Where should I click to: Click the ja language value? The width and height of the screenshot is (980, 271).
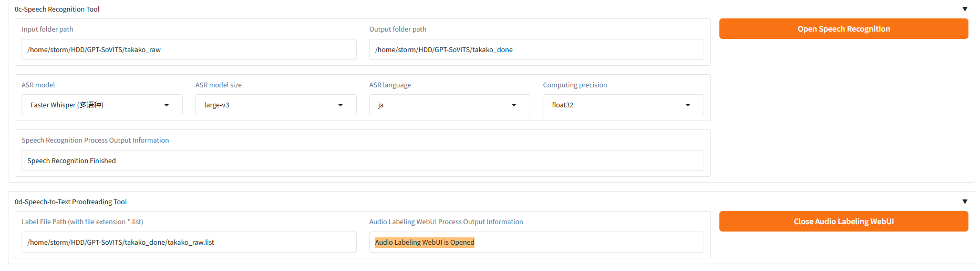point(381,105)
